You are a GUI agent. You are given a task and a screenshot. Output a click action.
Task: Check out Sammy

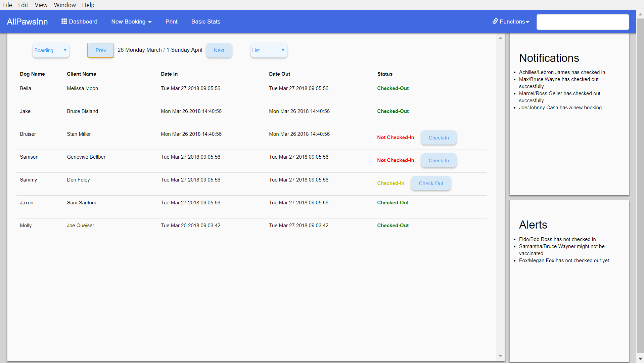pos(431,184)
